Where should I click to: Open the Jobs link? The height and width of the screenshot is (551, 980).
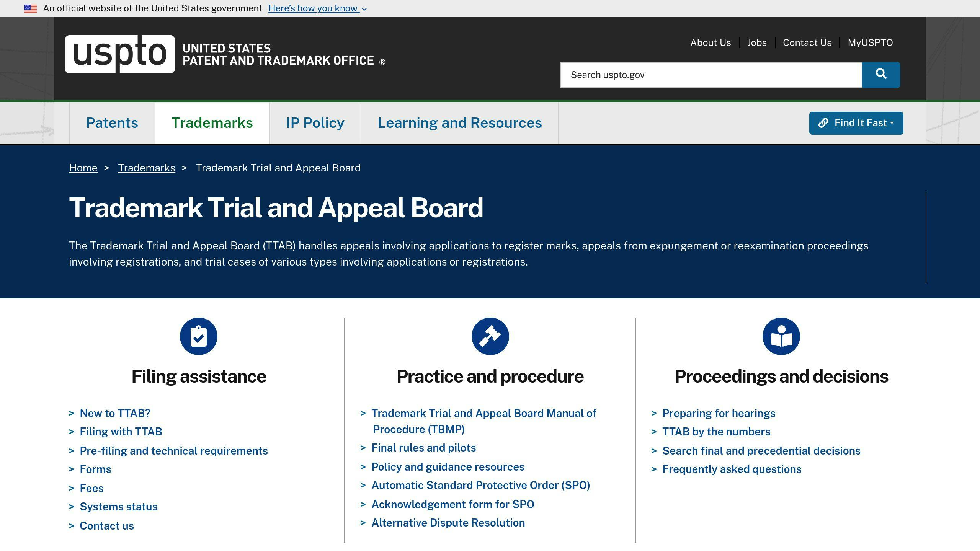click(757, 42)
